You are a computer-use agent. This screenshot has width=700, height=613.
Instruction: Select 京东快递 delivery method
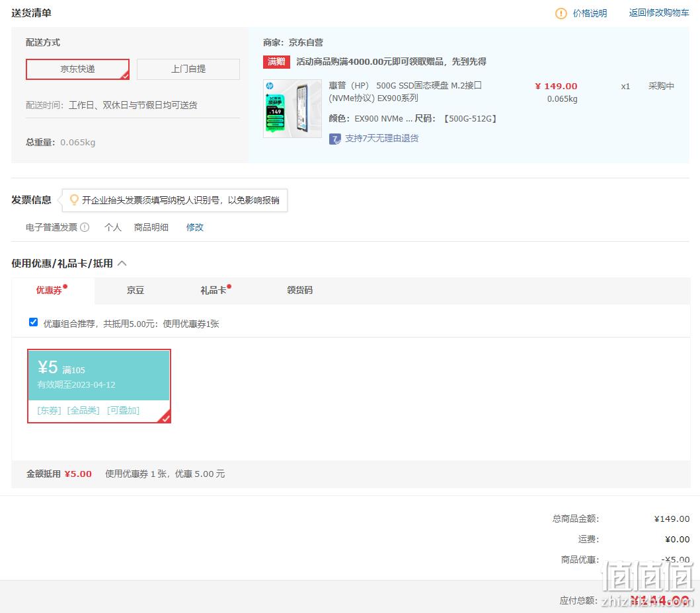point(78,69)
